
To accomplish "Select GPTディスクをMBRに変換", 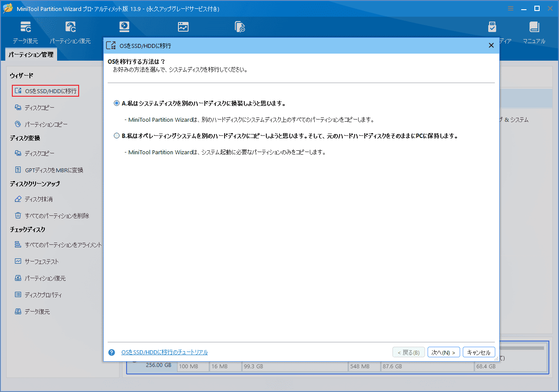I will (x=49, y=170).
